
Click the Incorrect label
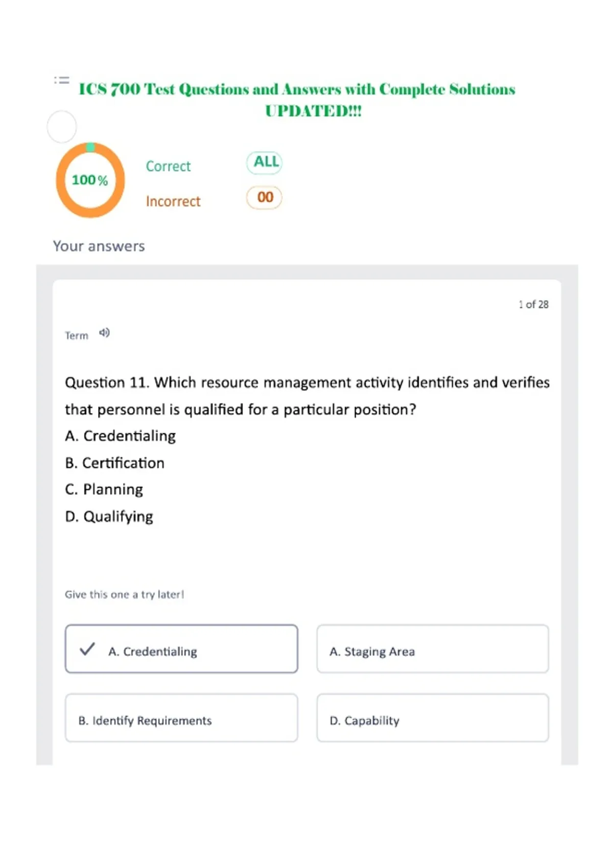coord(173,202)
